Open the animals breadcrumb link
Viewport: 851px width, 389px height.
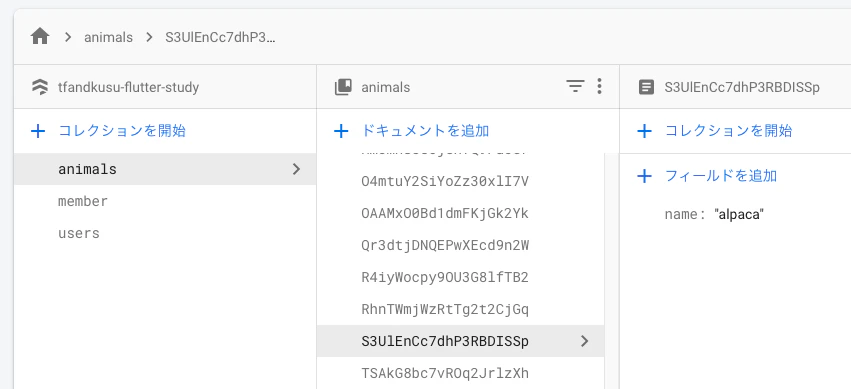pos(109,37)
